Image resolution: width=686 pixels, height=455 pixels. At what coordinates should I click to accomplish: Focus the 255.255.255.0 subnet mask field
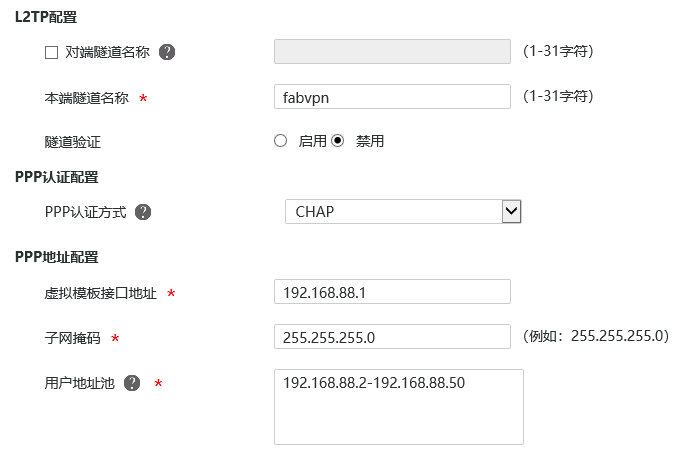392,337
